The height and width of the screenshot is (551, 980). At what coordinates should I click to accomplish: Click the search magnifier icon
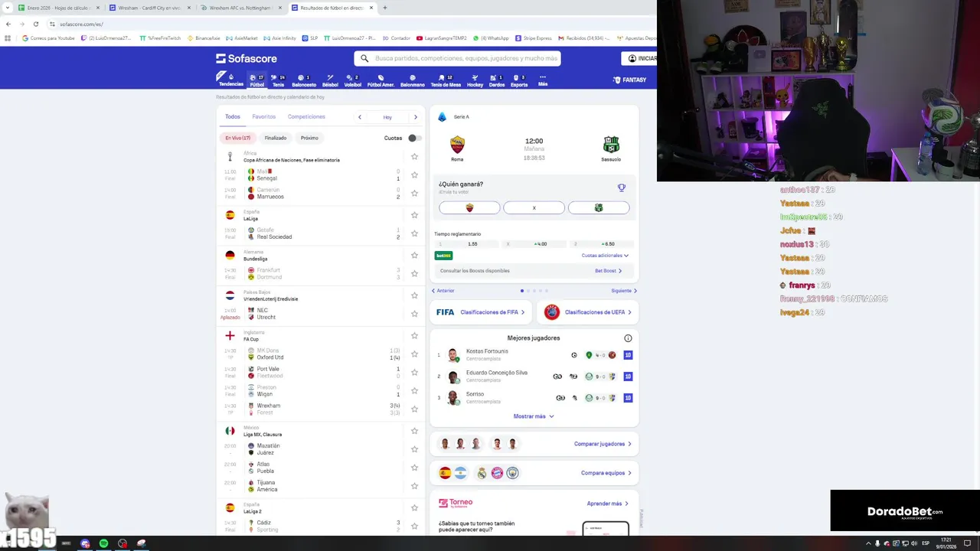[364, 58]
